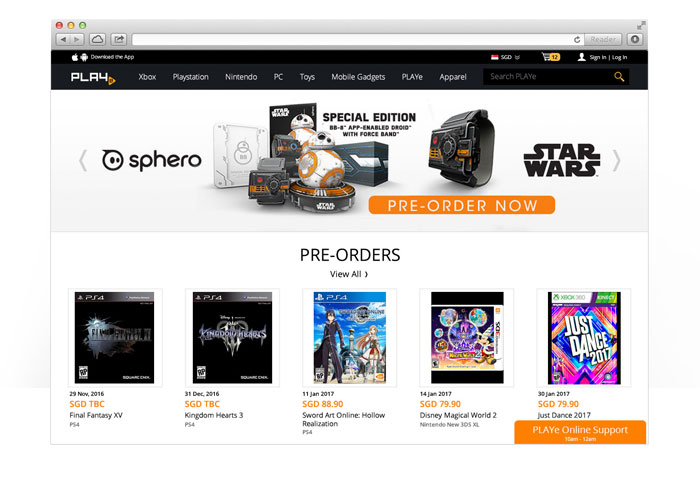Click the PRE-ORDER NOW button
This screenshot has width=700, height=500.
[x=462, y=205]
